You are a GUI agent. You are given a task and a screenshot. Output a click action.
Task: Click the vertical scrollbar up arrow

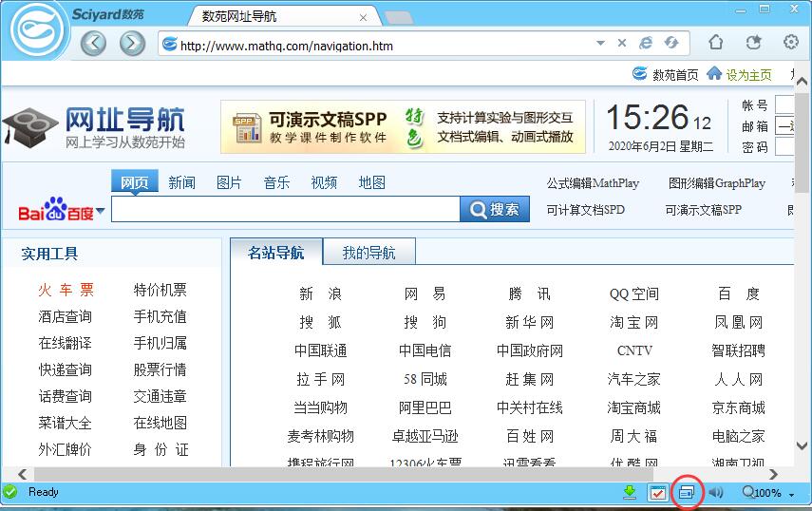802,82
